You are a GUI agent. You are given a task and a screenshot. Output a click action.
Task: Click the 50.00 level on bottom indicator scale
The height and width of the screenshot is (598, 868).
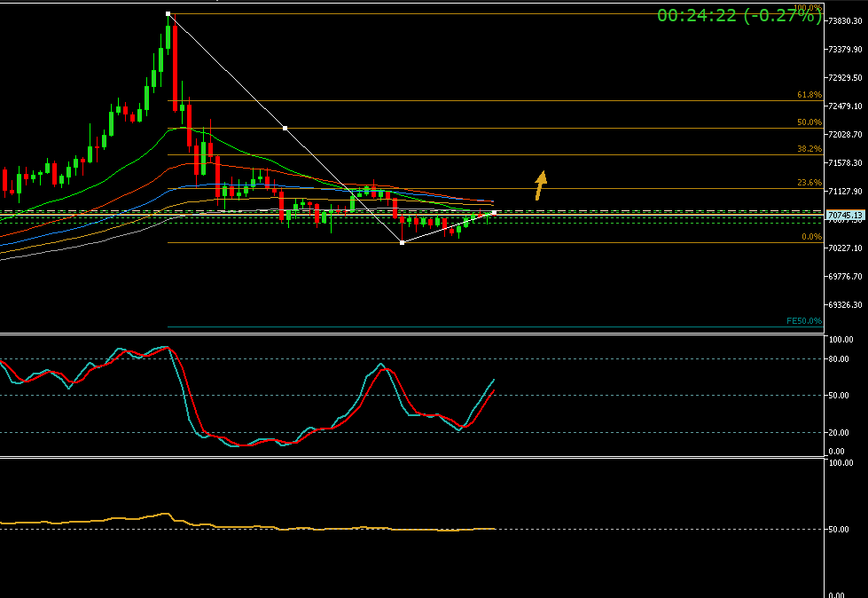839,529
